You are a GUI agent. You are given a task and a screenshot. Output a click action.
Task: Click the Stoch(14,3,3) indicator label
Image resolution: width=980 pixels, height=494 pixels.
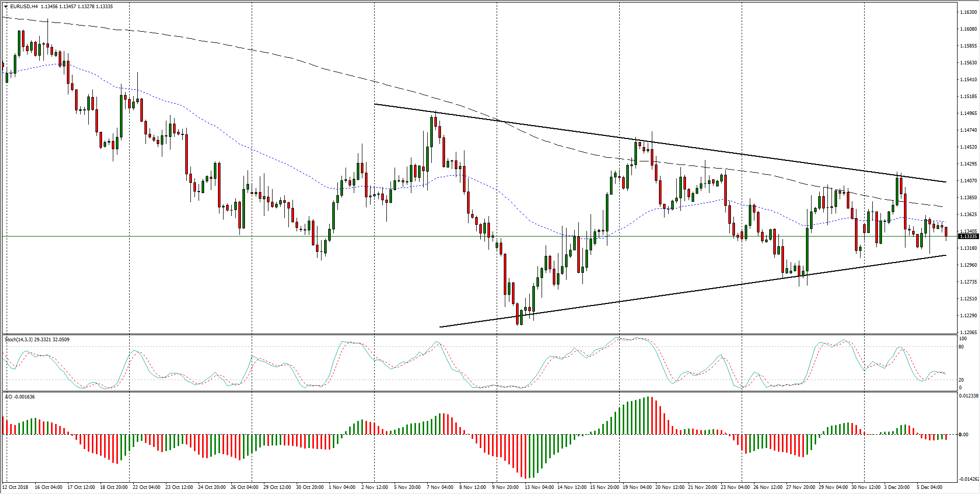(19, 340)
